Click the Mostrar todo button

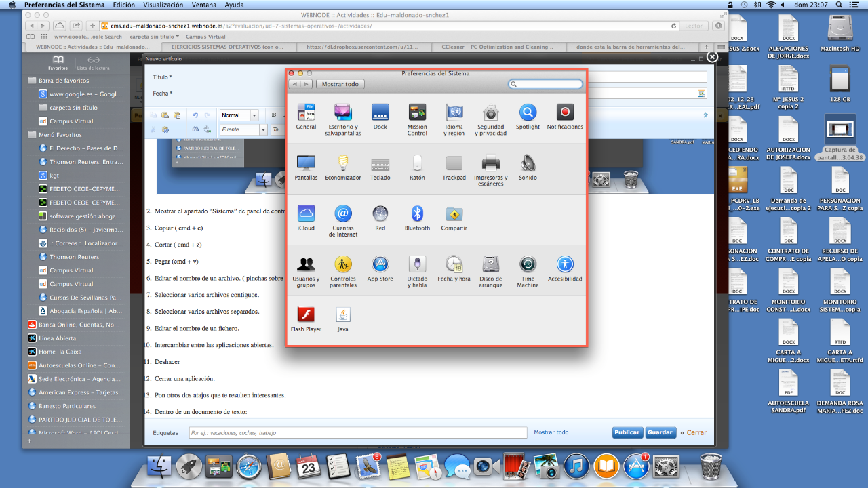tap(340, 84)
